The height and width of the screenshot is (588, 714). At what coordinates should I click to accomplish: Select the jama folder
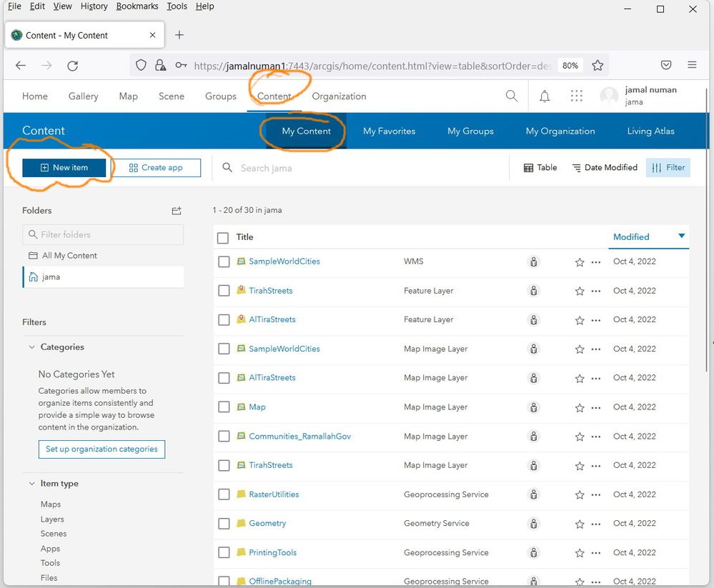104,276
